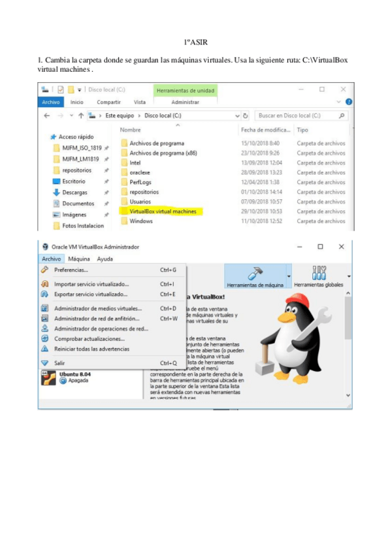Click the warning triangle icon
This screenshot has height=554, width=392.
coord(44,349)
